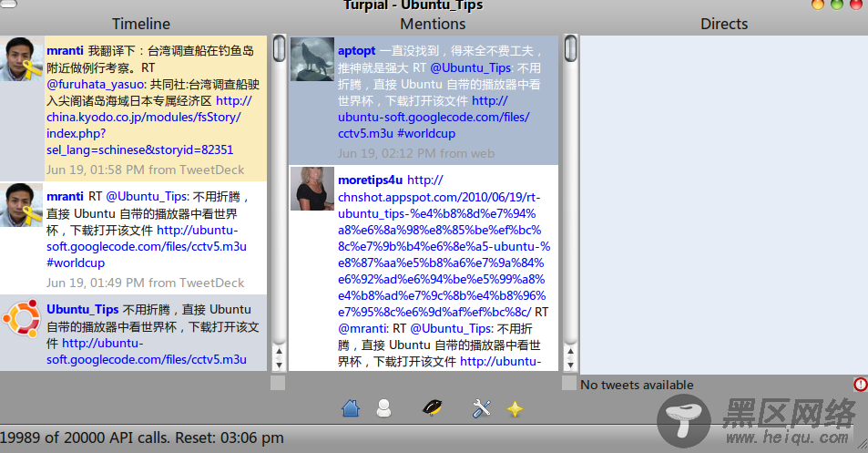Select the Timeline column header

click(x=141, y=24)
